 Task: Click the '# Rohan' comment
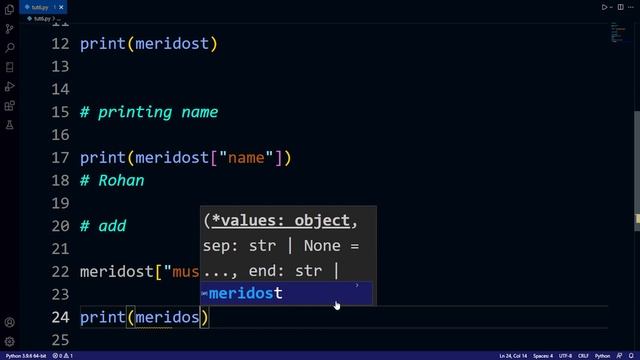click(112, 180)
